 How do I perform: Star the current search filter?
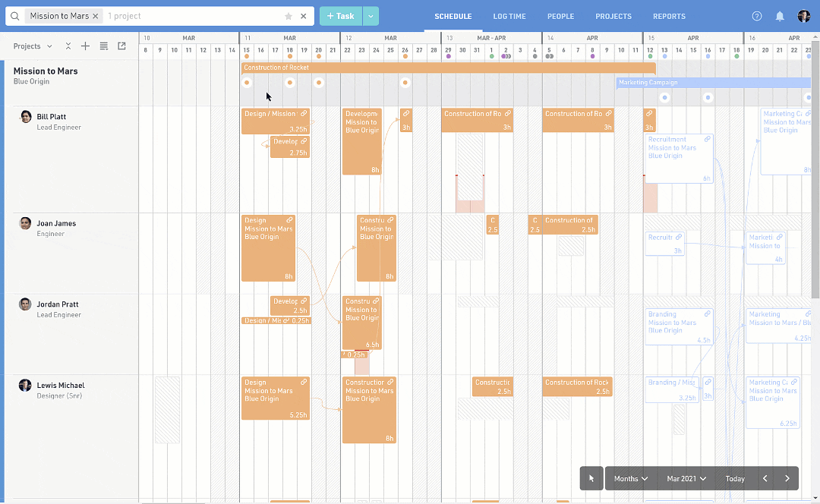click(288, 16)
